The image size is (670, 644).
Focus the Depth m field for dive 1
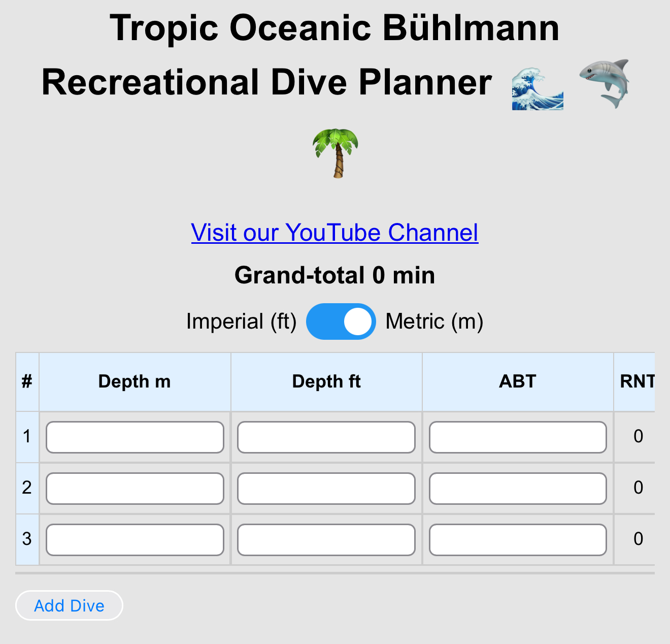pos(135,437)
